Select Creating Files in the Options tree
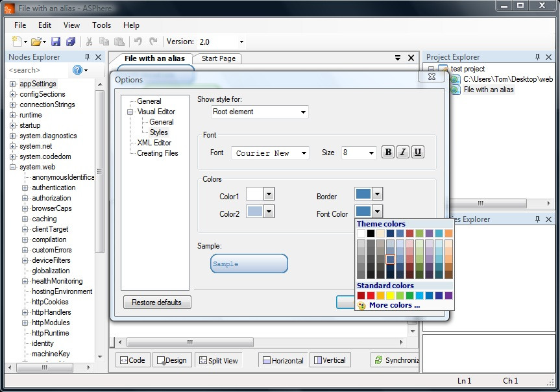 158,153
